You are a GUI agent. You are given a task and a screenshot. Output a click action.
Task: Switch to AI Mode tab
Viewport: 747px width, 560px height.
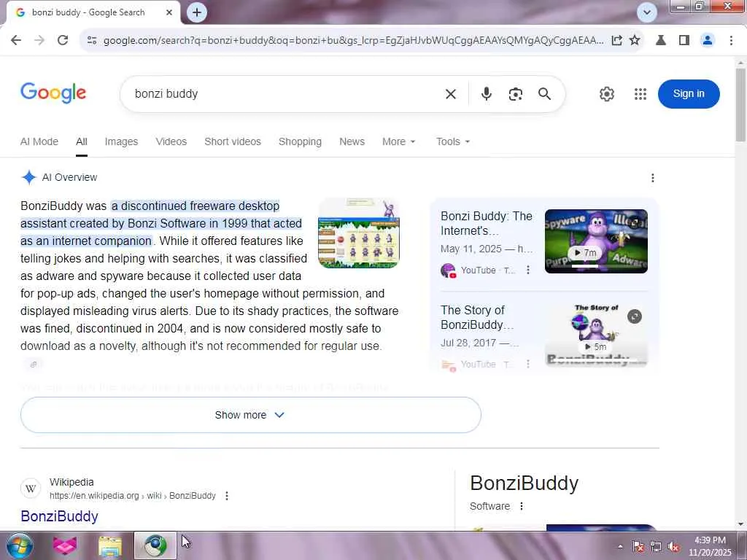pyautogui.click(x=39, y=141)
